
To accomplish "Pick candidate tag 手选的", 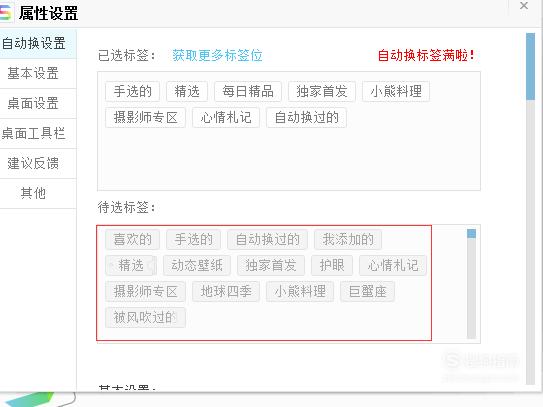I will point(194,239).
